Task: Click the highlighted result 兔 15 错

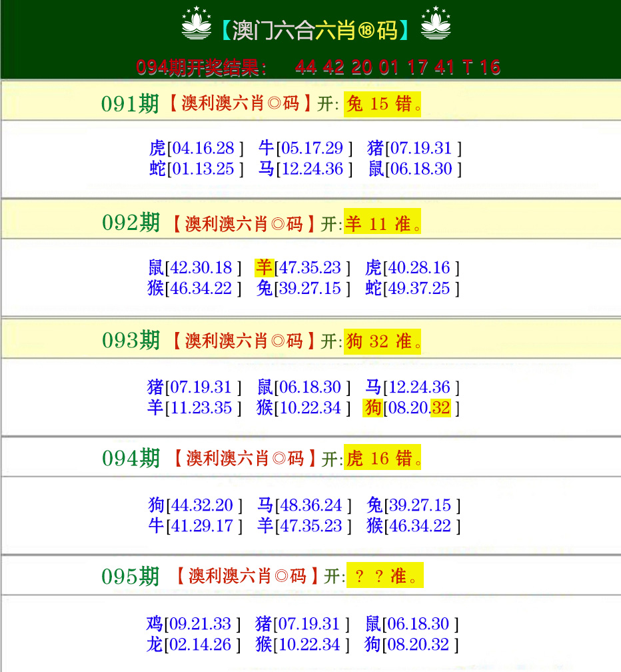Action: 382,104
